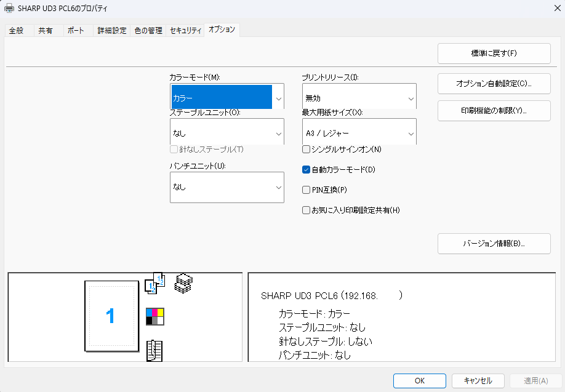The image size is (565, 392).
Task: Click the 標準に戻す button
Action: (x=494, y=54)
